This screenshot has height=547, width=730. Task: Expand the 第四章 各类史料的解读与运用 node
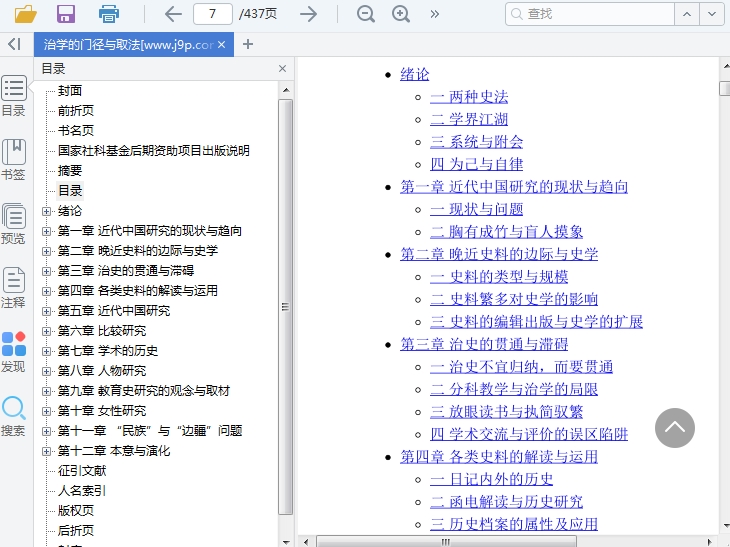click(x=46, y=291)
